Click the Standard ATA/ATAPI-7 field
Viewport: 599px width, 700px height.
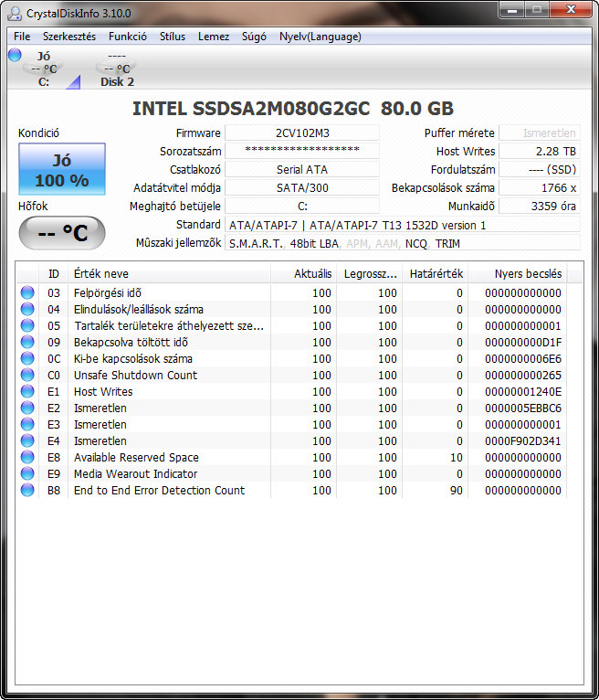(x=403, y=225)
